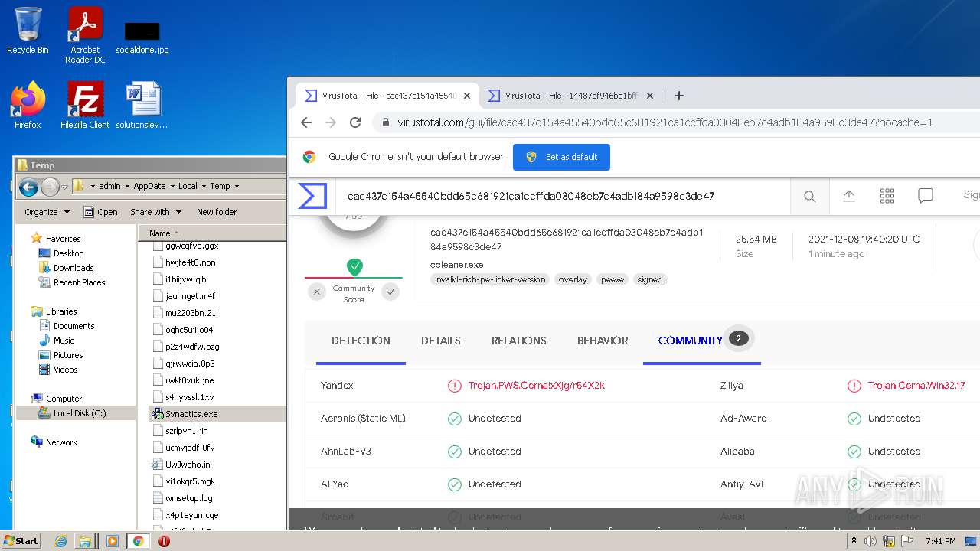Screen dimensions: 980x551
Task: Select wmsetup.log file
Action: point(189,498)
